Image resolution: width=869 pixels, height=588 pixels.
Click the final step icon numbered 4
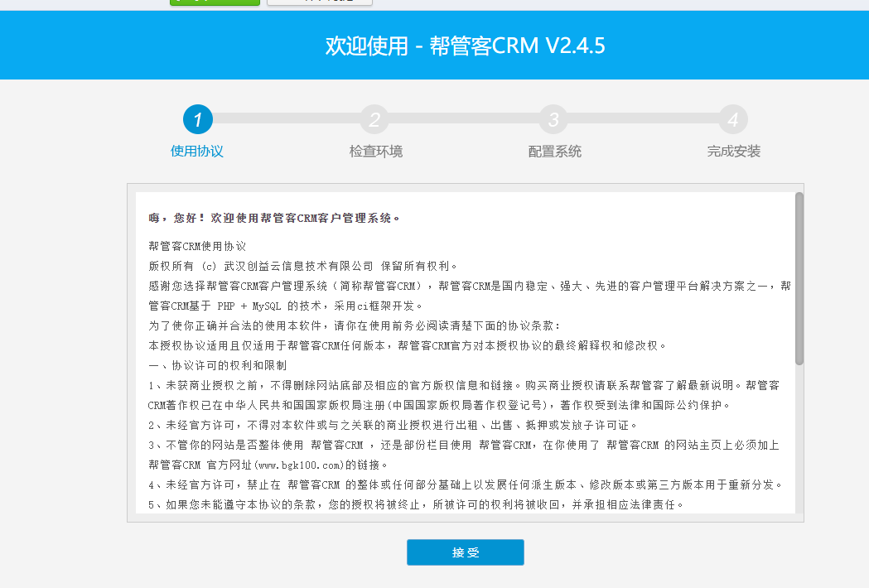click(x=732, y=119)
